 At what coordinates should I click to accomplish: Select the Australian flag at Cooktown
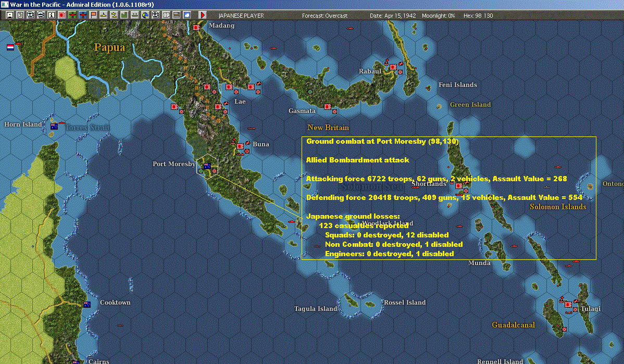tap(87, 304)
